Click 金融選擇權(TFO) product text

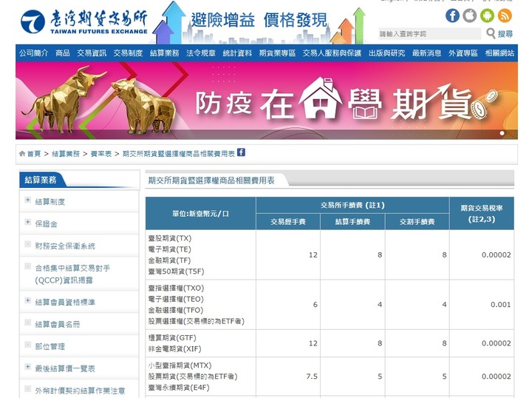pos(176,310)
